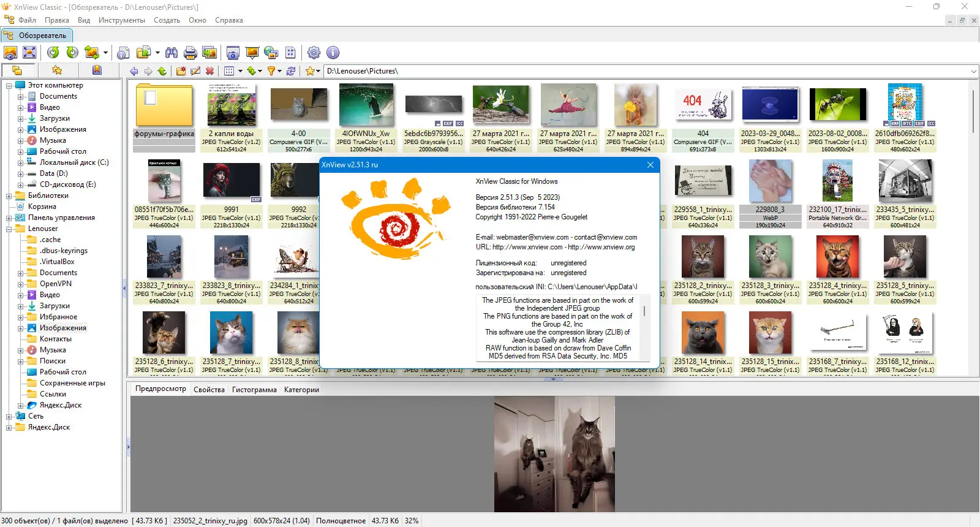Switch to fullscreen view icon

[29, 53]
